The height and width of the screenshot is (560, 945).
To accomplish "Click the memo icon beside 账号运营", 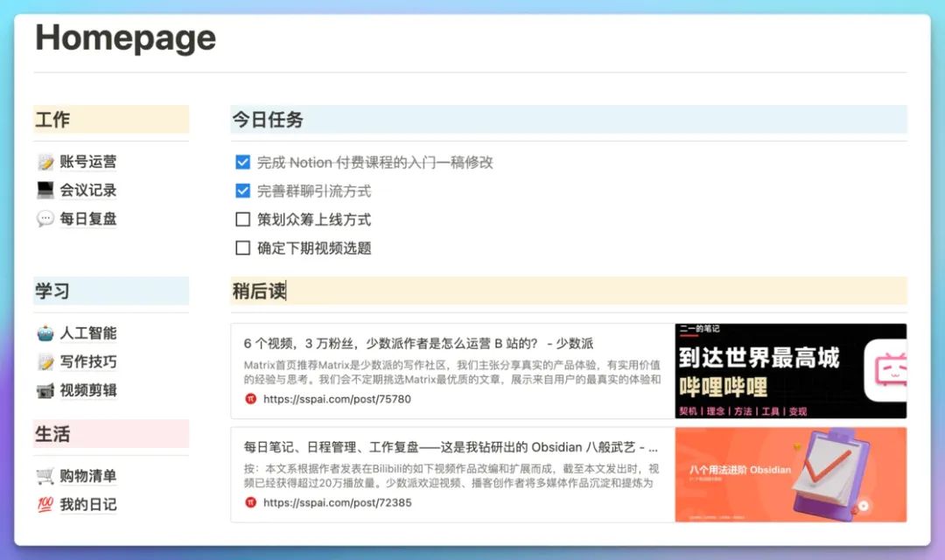I will [x=45, y=162].
